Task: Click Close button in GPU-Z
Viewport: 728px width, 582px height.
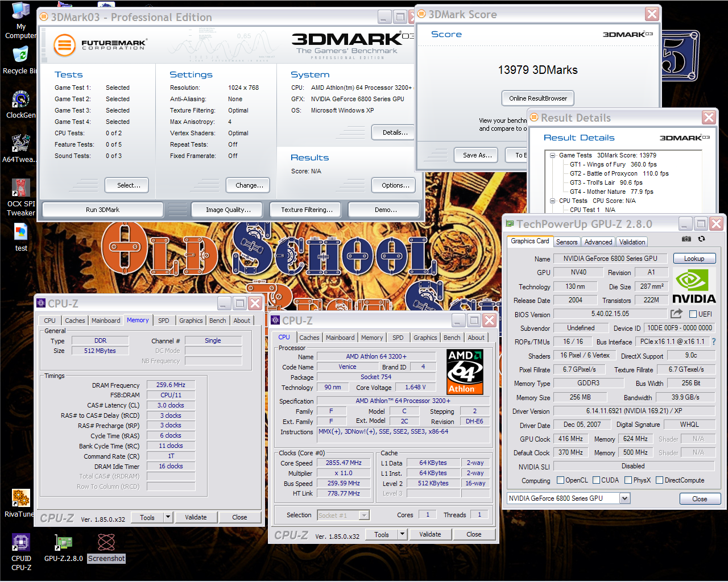Action: 700,499
